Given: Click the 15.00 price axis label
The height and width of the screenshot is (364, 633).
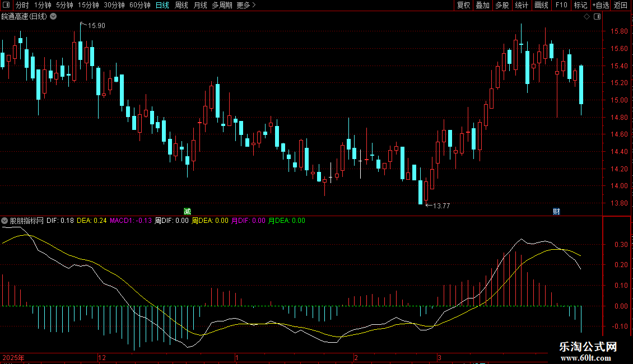Looking at the screenshot, I should 619,100.
